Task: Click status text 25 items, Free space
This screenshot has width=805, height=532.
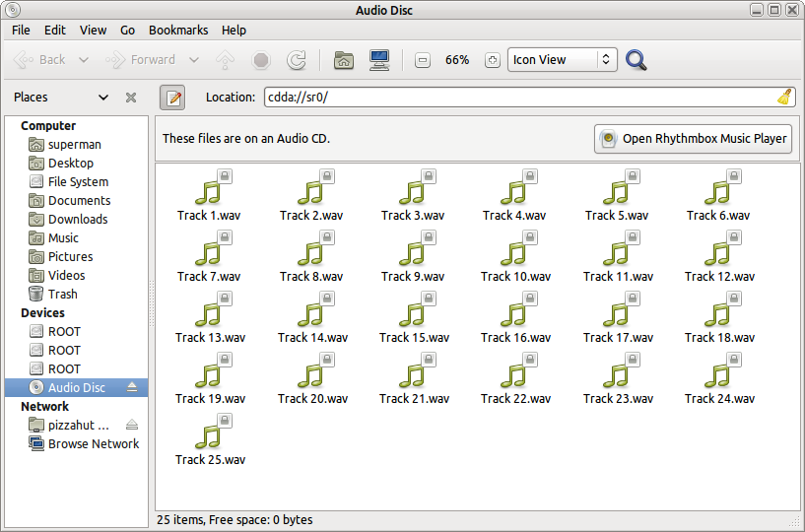Action: point(235,520)
